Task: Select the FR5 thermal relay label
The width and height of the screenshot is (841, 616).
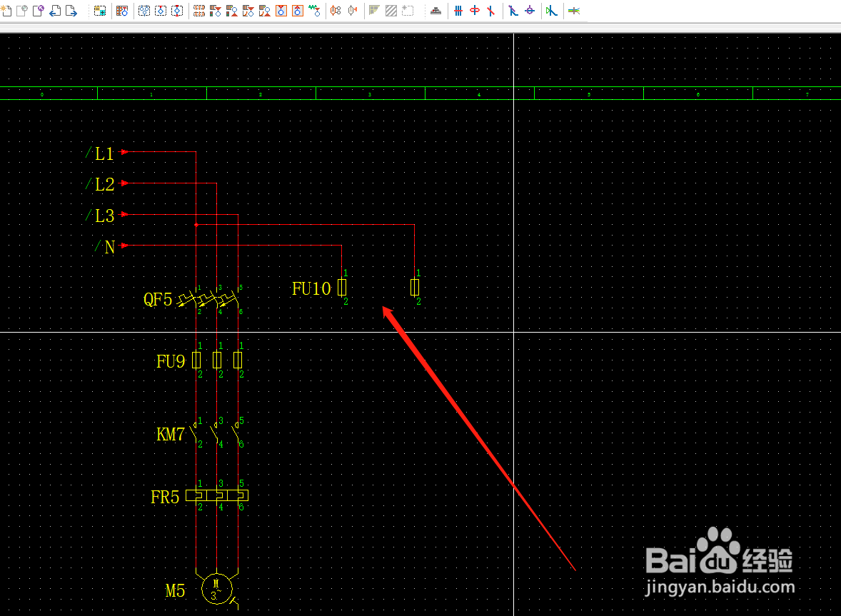Action: (x=165, y=498)
